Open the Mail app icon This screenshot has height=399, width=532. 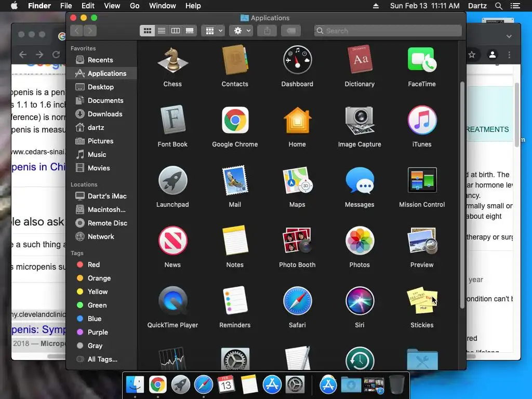coord(235,180)
